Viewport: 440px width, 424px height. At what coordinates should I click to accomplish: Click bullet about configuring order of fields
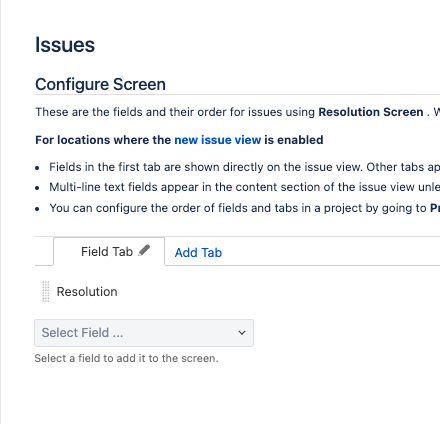point(244,208)
